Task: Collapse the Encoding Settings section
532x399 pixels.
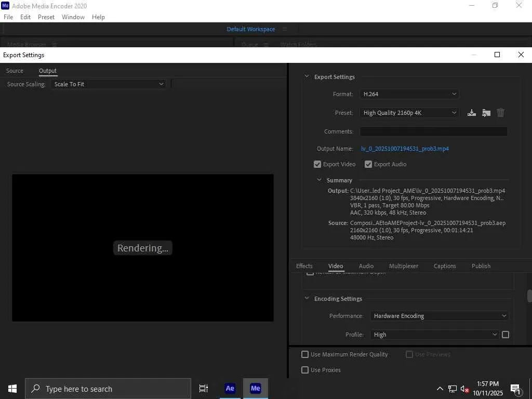Action: tap(307, 298)
